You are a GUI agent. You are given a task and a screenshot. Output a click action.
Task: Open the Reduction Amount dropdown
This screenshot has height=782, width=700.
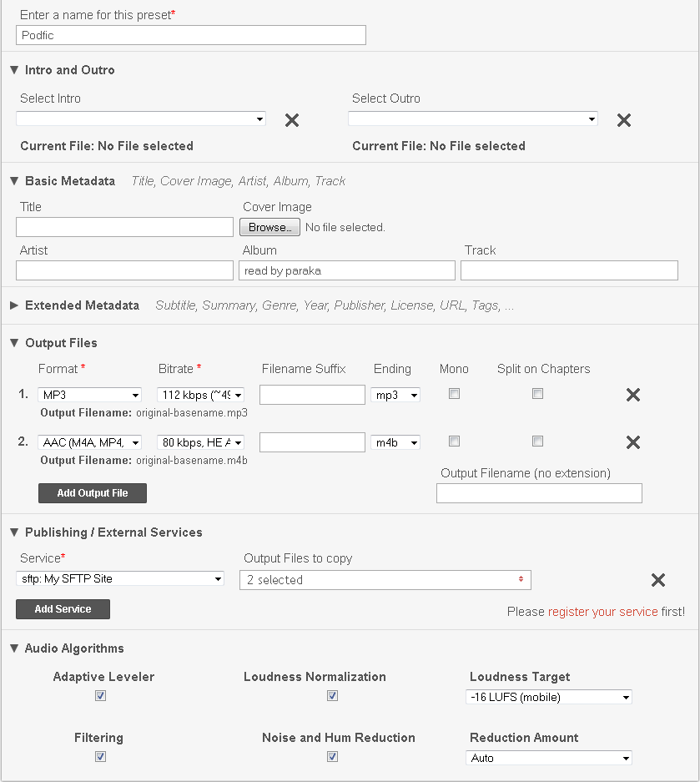click(549, 758)
